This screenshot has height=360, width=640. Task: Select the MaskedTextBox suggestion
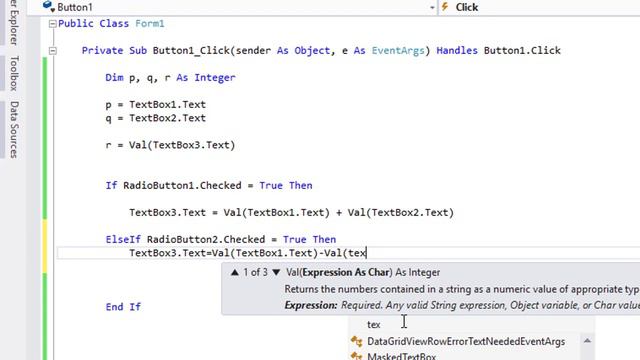click(x=402, y=356)
